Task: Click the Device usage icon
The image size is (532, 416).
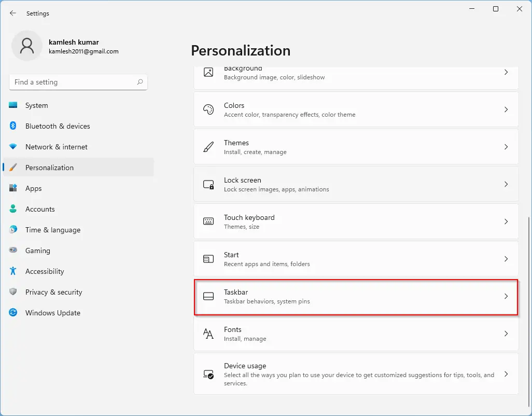Action: (208, 374)
